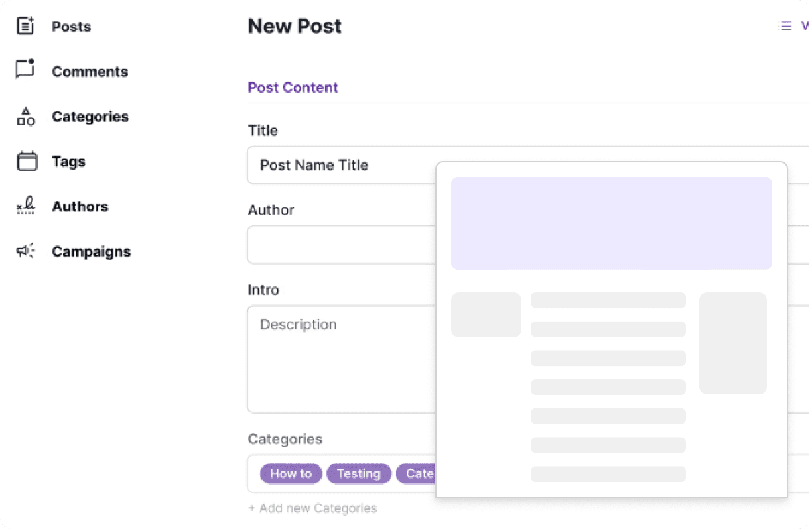Click the Campaigns megaphone icon
This screenshot has height=529, width=812.
coord(26,251)
